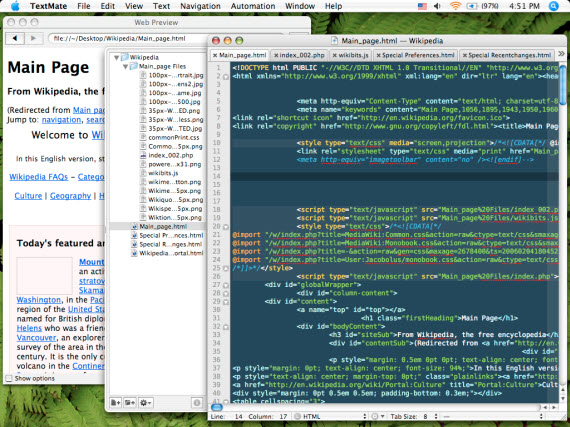Click the new folder icon in project drawer

(129, 402)
